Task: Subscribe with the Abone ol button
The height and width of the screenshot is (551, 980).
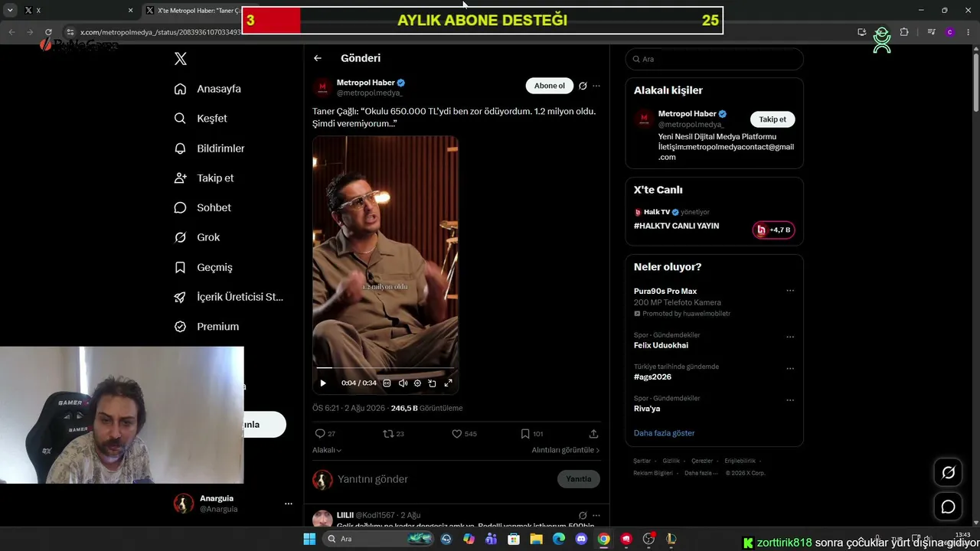Action: tap(549, 86)
